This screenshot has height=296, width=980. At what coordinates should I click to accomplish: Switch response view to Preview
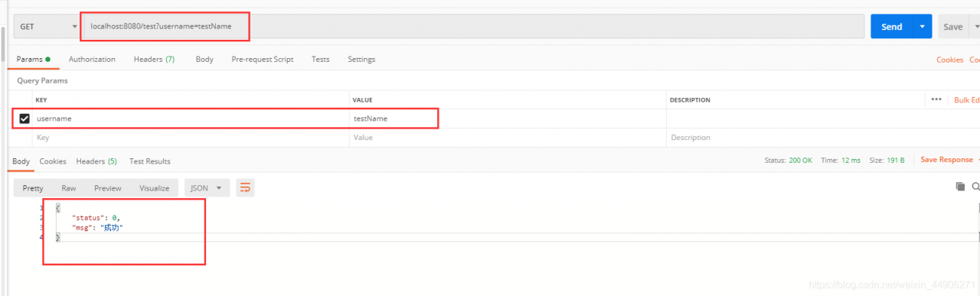[108, 188]
